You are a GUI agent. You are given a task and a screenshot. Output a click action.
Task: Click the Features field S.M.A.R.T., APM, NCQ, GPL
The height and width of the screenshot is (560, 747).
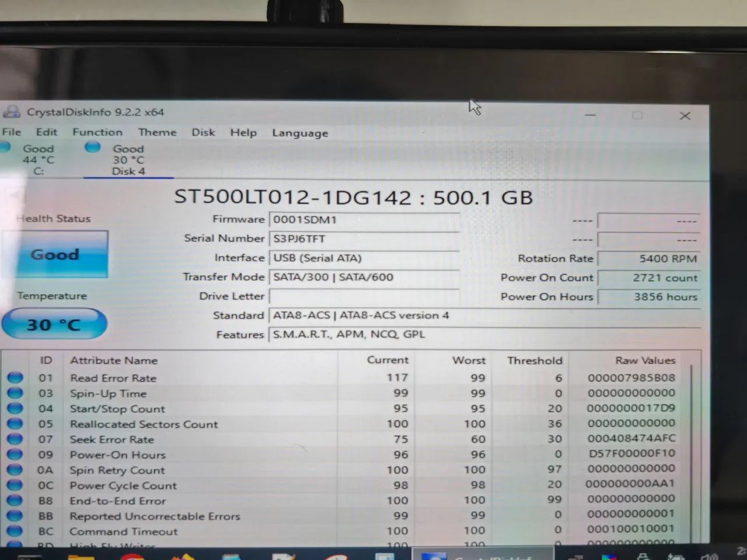(484, 335)
